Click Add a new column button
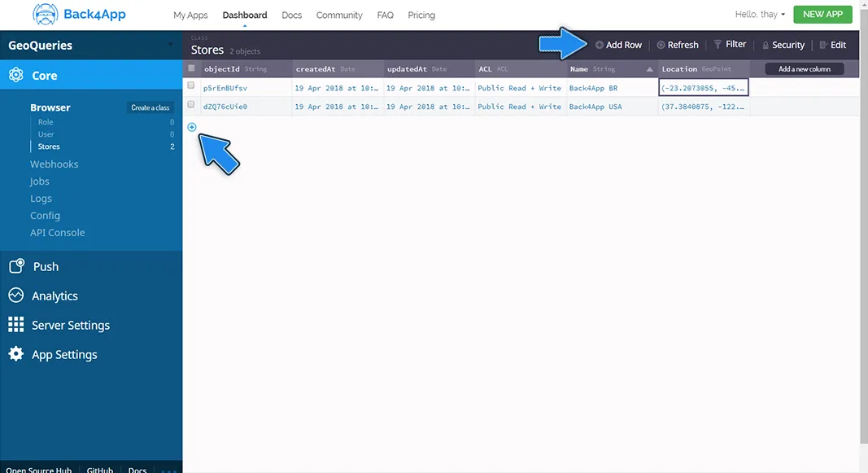Viewport: 868px width, 473px height. tap(805, 69)
